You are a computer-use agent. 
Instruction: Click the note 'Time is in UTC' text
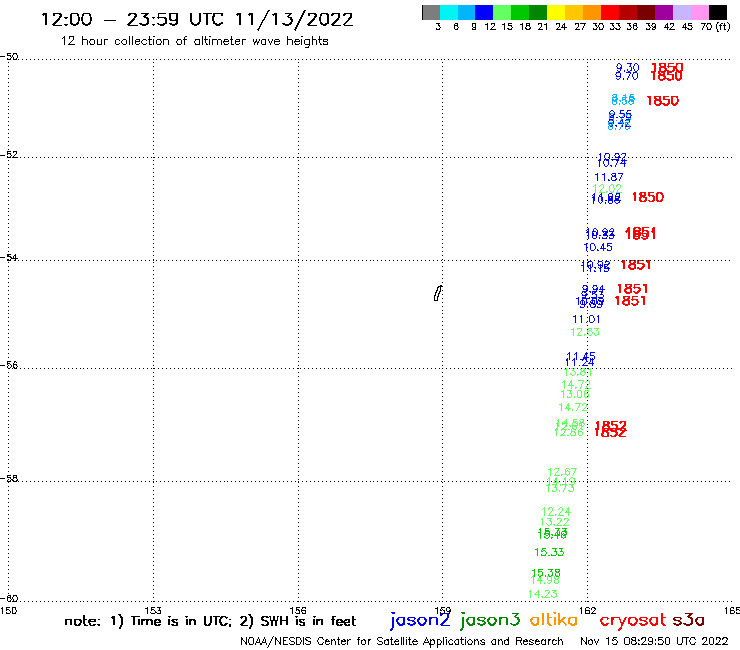pos(181,621)
